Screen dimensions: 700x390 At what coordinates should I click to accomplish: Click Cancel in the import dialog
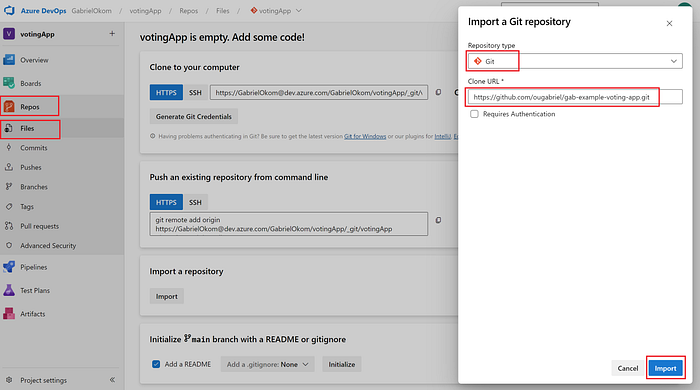[x=628, y=368]
